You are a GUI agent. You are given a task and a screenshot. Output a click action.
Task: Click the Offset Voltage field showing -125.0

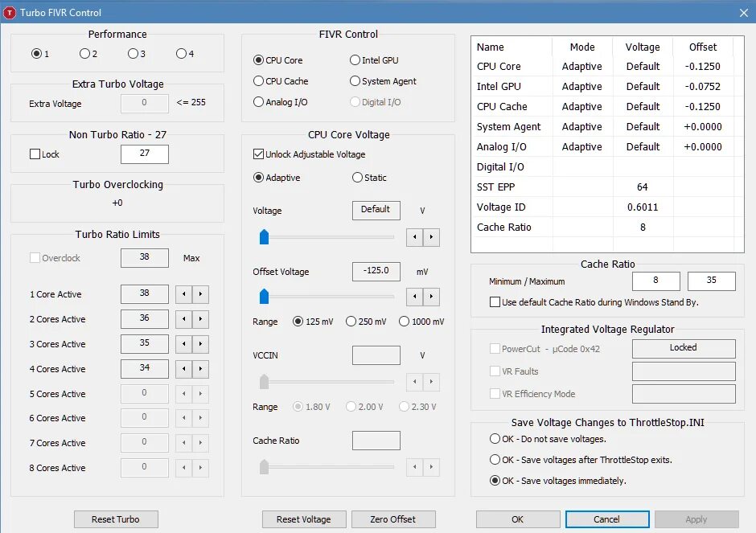(376, 272)
